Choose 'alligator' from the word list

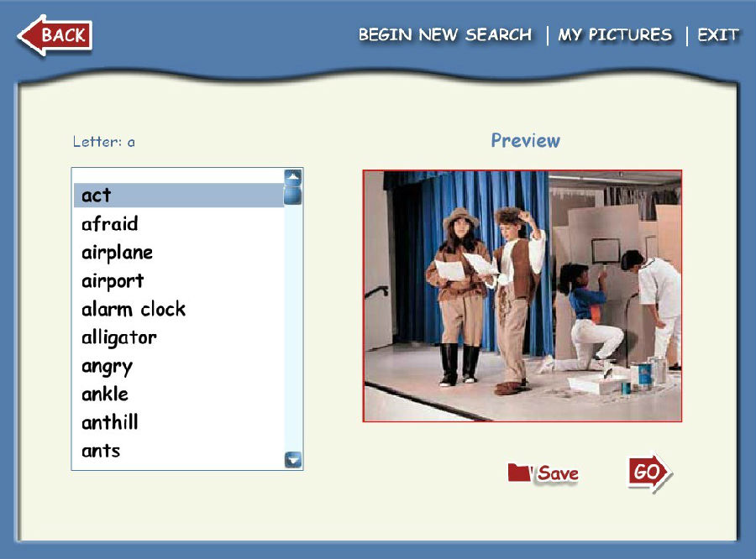(x=119, y=338)
